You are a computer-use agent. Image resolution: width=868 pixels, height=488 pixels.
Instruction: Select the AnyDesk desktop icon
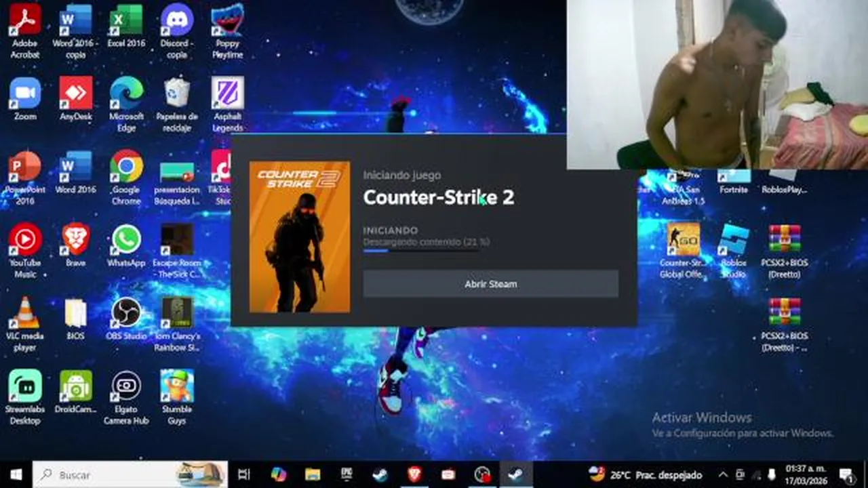75,99
